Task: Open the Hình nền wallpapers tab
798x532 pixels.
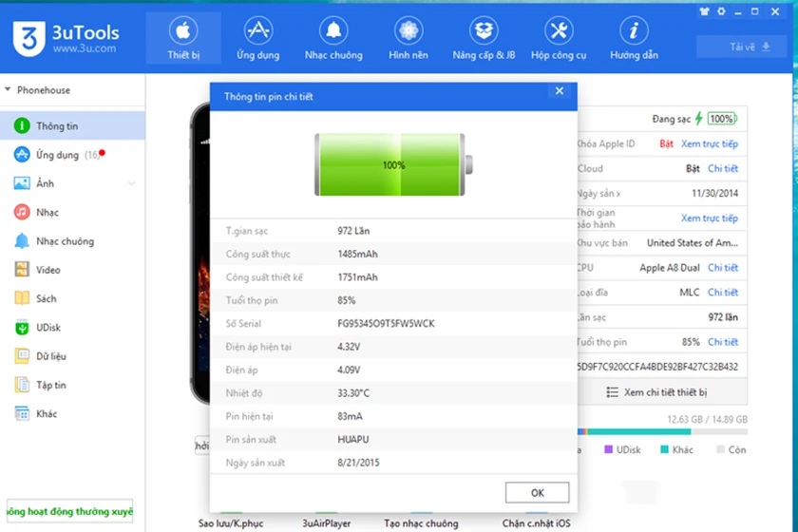Action: click(408, 39)
